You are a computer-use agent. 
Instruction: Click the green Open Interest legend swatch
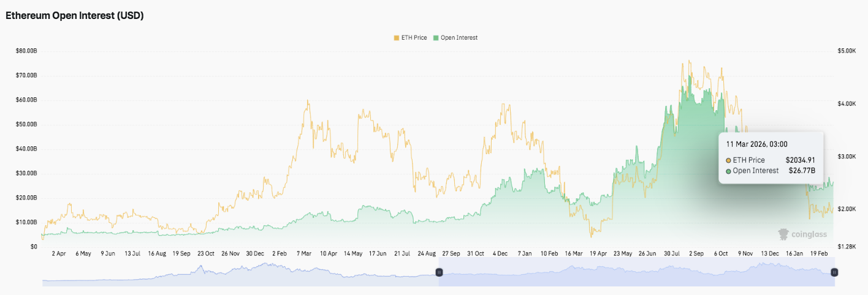tap(436, 38)
